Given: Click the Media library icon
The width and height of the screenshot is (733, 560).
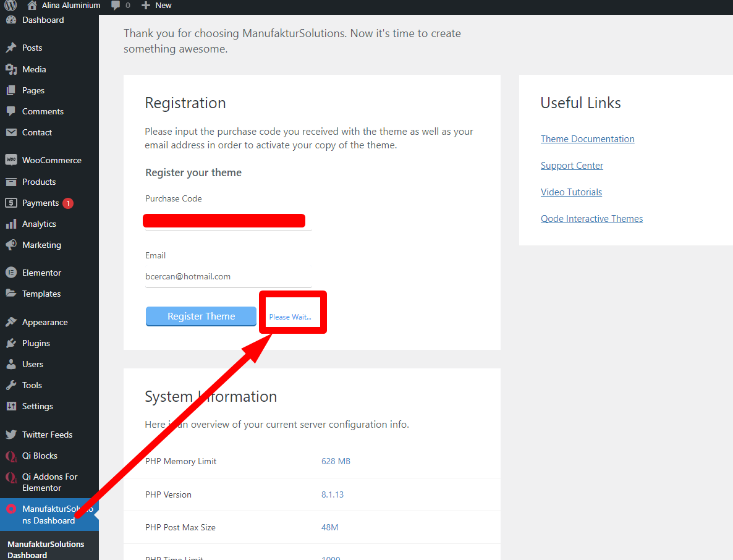Looking at the screenshot, I should [11, 69].
